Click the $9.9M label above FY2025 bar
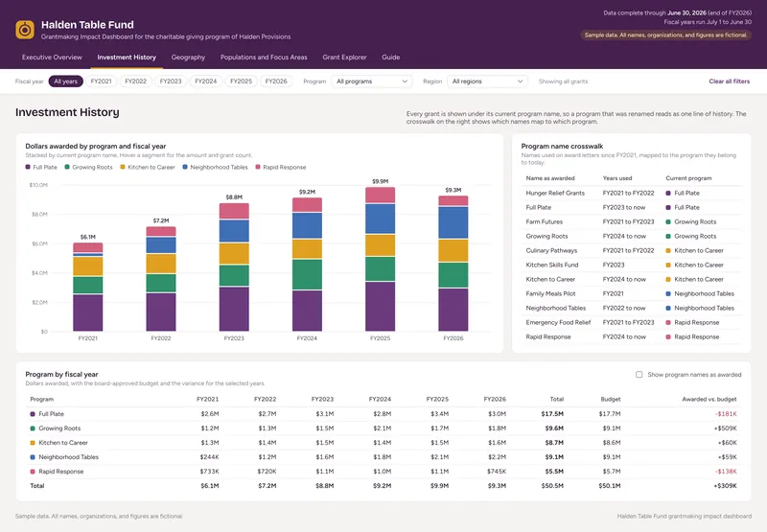The height and width of the screenshot is (532, 767). tap(380, 181)
